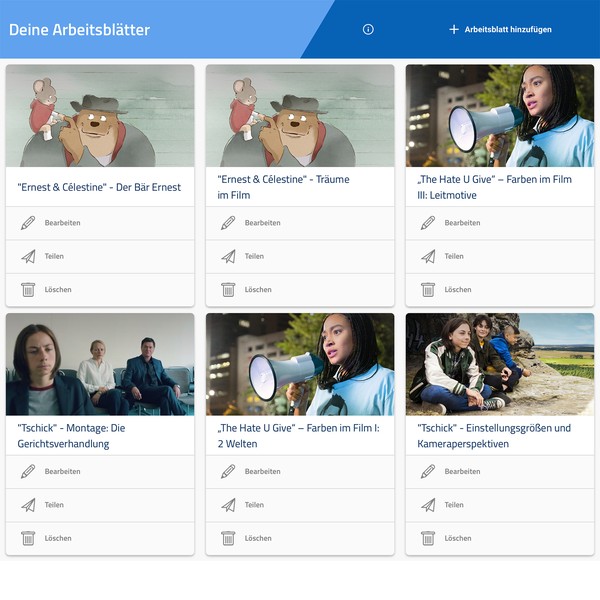This screenshot has height=600, width=600.
Task: Click paper plane icon for Der Bär Ernest card
Action: 28,256
